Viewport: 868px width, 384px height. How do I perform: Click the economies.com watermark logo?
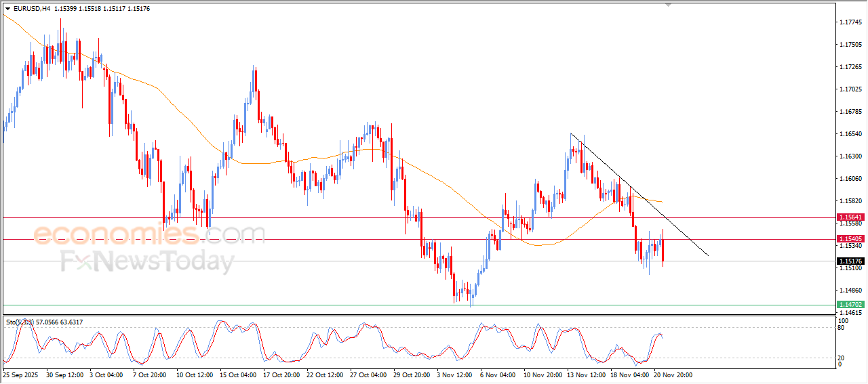pos(148,234)
